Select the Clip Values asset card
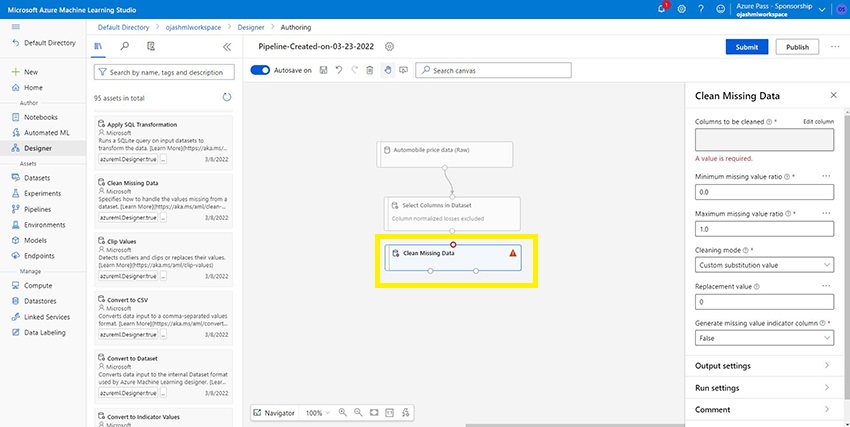 [x=163, y=258]
